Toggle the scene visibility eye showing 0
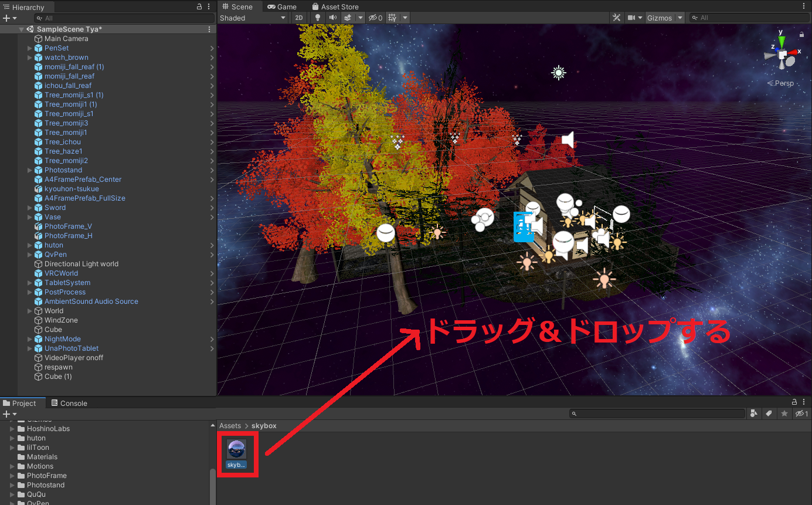Screen dimensions: 812x505 coord(373,18)
